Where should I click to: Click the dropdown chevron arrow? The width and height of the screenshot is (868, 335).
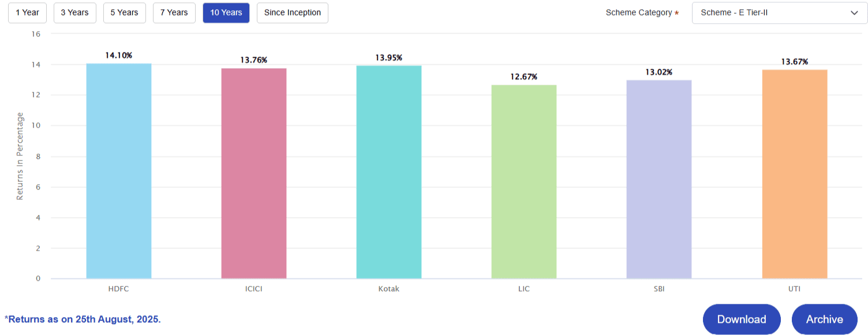[x=854, y=13]
